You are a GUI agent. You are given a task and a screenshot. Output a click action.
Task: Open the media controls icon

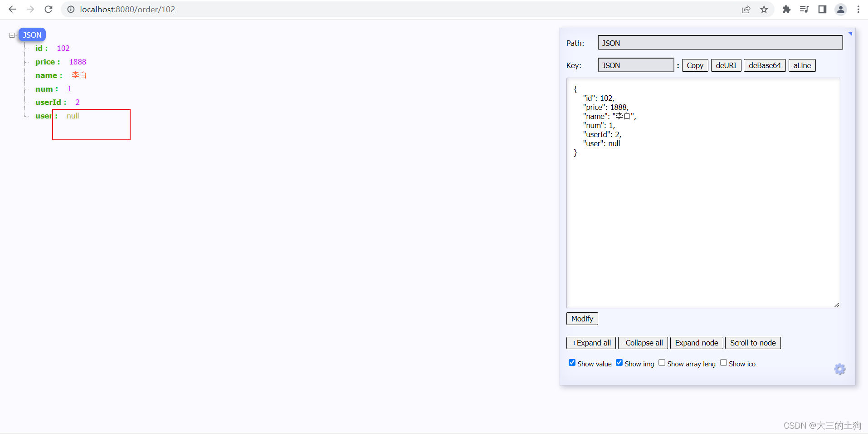coord(804,9)
